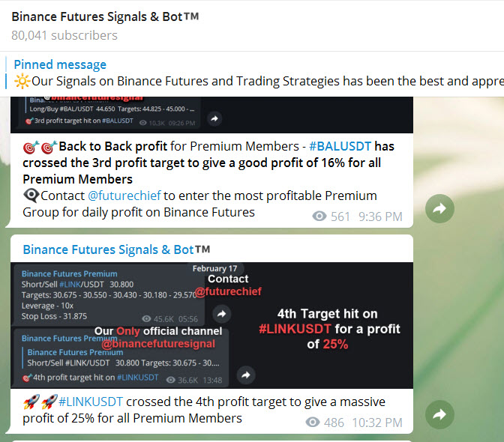Click channel name above the LINKUSDT post
The height and width of the screenshot is (442, 504).
point(116,249)
